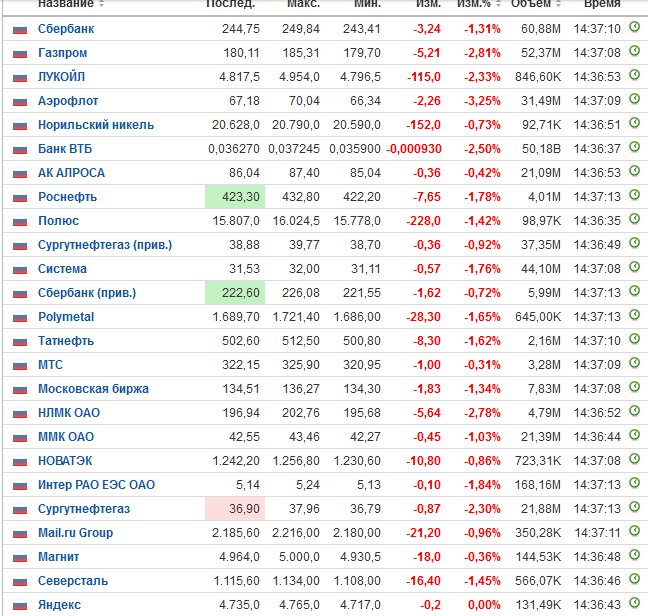This screenshot has width=648, height=616.
Task: Open the Mail.ru Group stock link
Action: (75, 533)
